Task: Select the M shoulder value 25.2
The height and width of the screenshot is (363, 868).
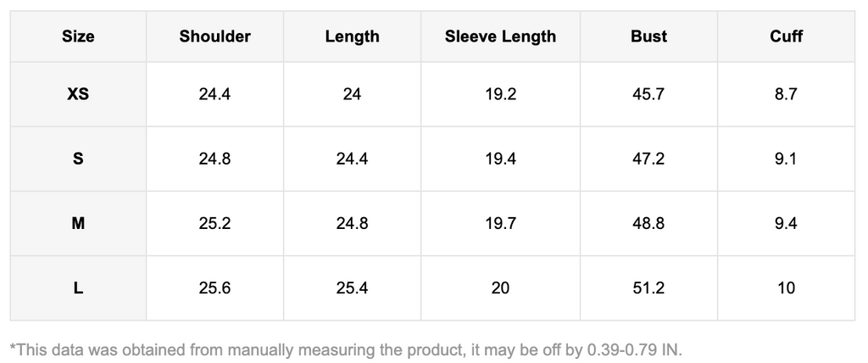Action: [214, 224]
